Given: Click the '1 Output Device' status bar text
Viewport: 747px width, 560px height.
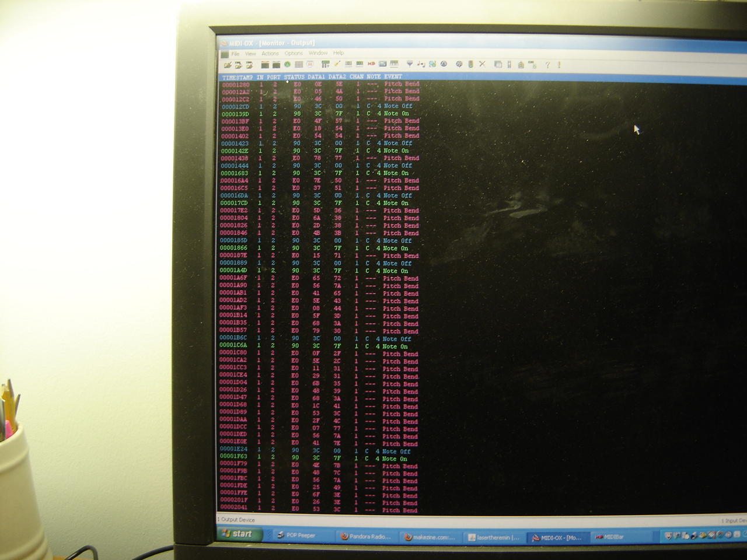Looking at the screenshot, I should pyautogui.click(x=236, y=520).
